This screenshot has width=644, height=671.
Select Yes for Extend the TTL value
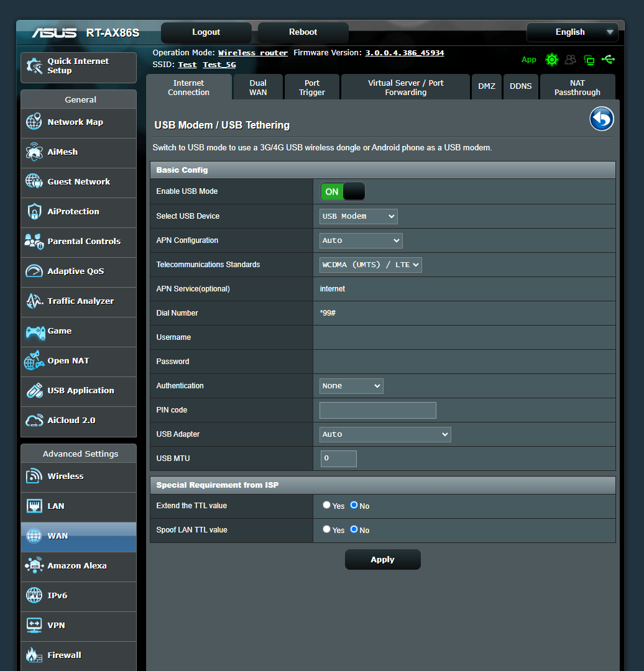click(326, 504)
